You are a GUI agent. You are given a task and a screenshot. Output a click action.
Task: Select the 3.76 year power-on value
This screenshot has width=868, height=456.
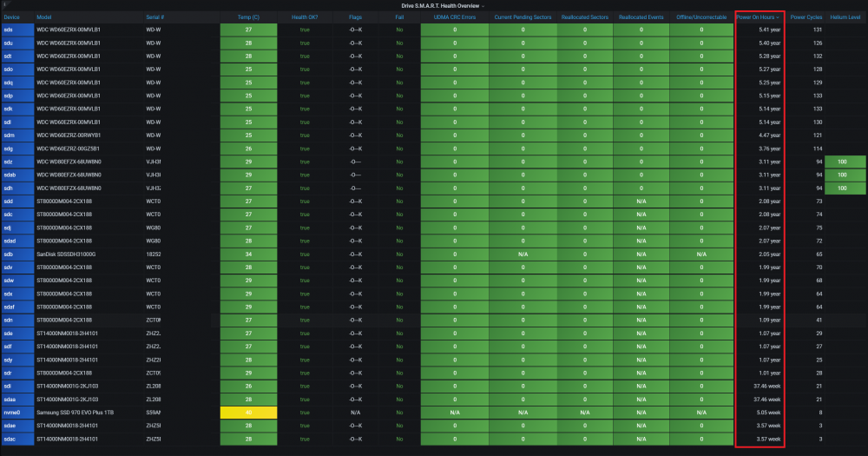tap(769, 149)
